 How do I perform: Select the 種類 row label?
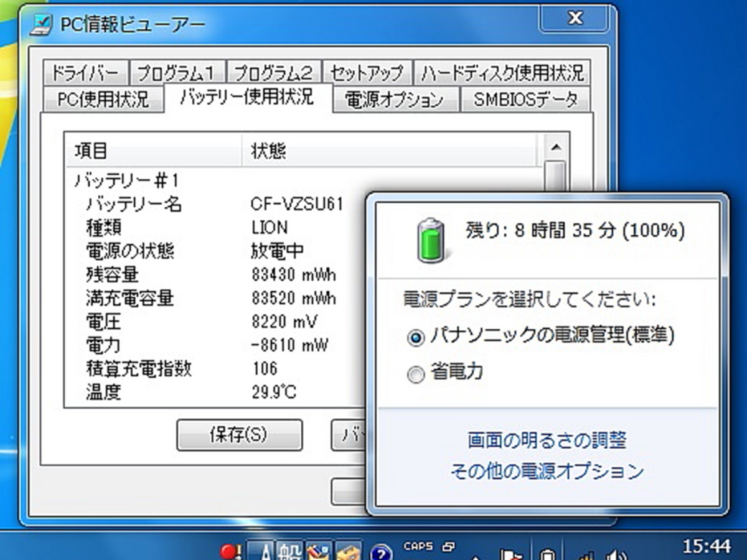click(x=103, y=228)
